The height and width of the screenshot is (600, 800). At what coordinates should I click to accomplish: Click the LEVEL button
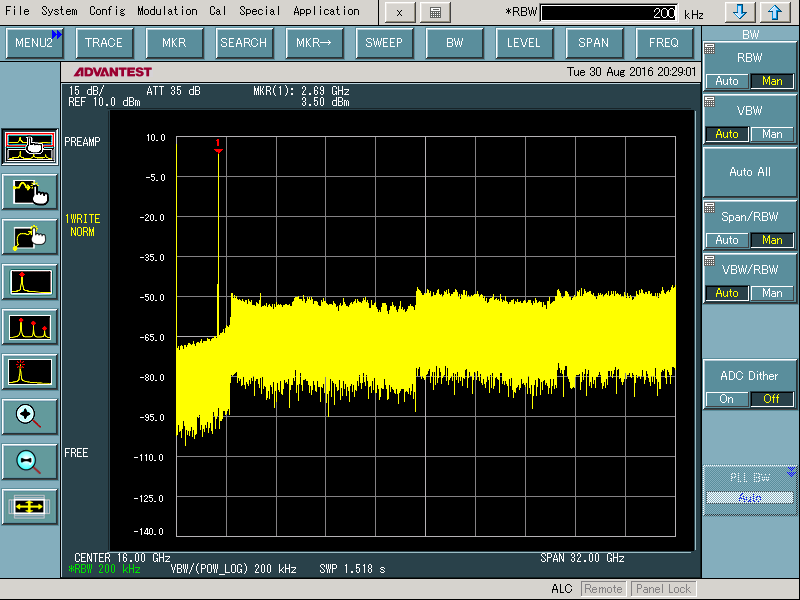[x=524, y=43]
